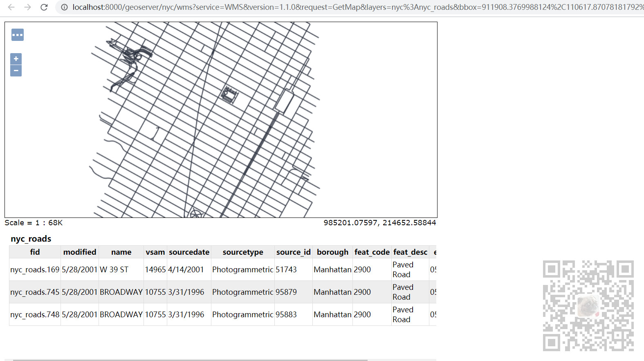Open the map options ellipsis menu

(x=18, y=35)
